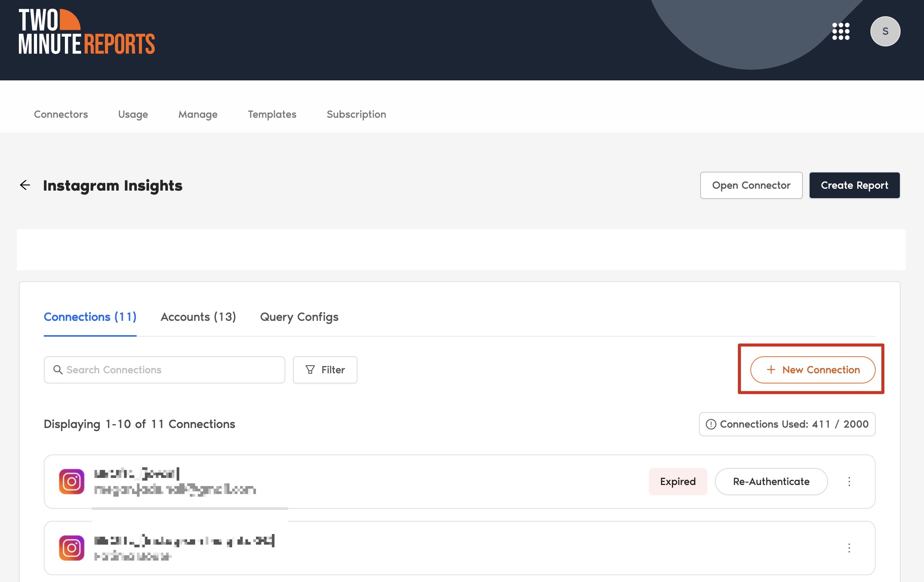Switch to the Query Configs tab
The image size is (924, 582).
(299, 317)
